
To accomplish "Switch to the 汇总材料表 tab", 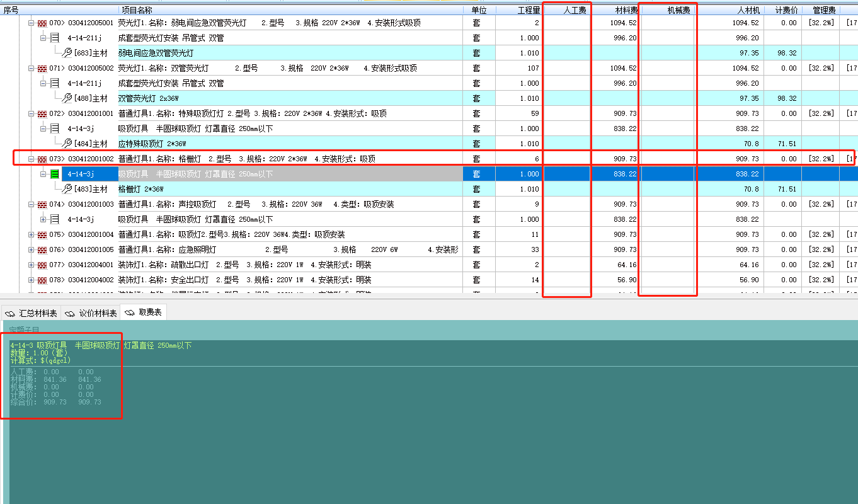I will 30,313.
